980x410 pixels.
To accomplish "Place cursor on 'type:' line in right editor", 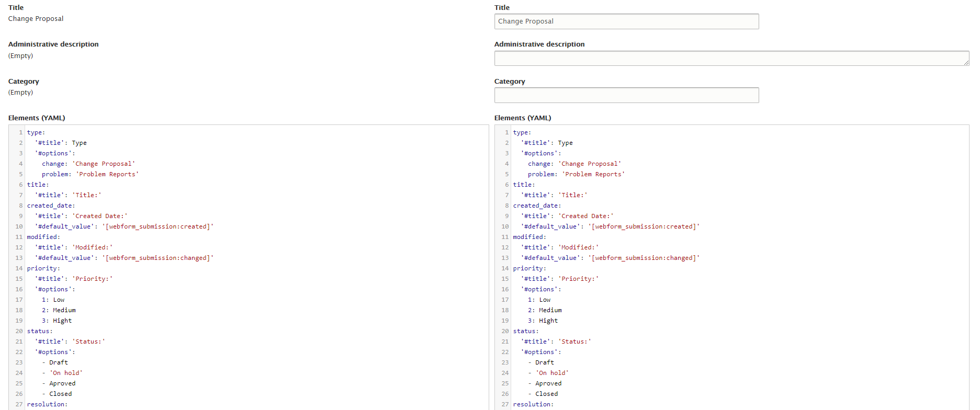I will pyautogui.click(x=522, y=132).
